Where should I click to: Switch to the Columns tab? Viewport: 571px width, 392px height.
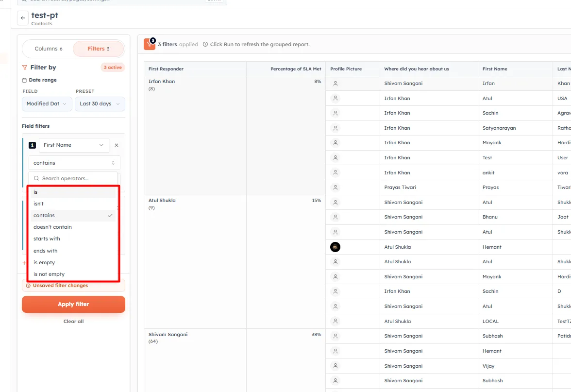[49, 49]
